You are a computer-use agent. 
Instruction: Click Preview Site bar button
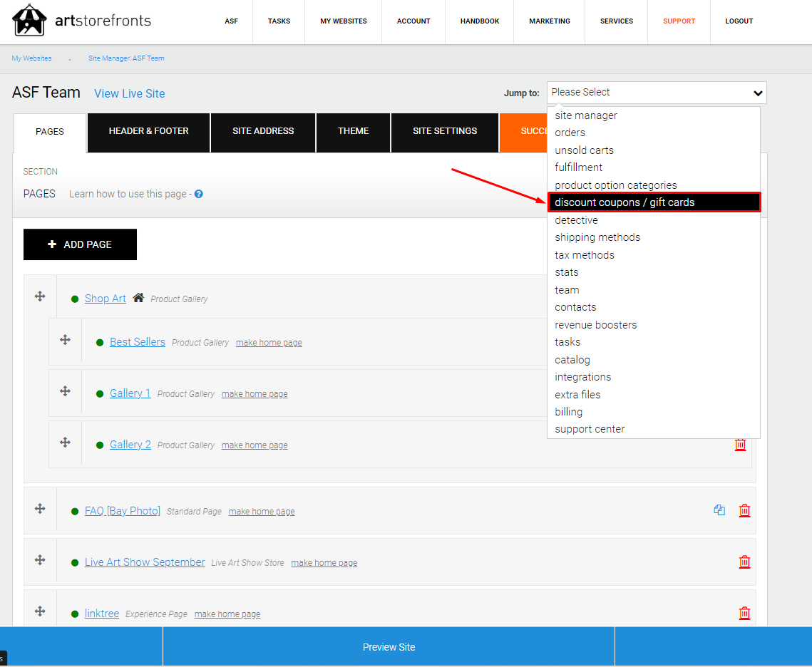[x=389, y=647]
